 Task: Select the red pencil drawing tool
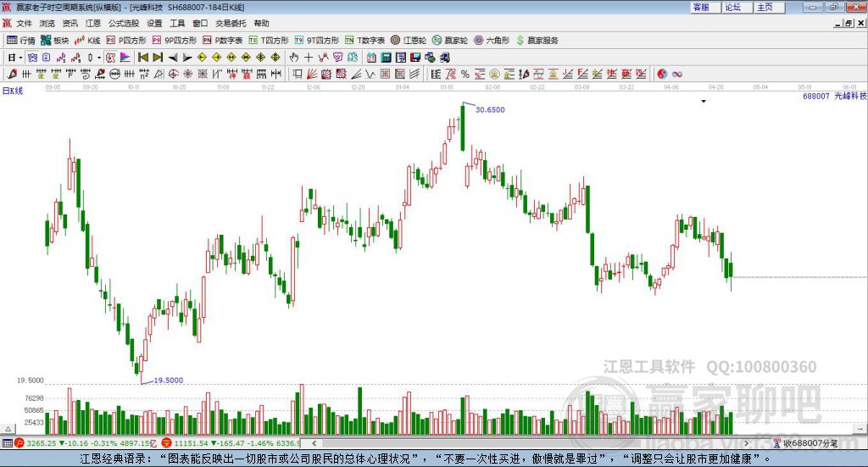tap(12, 74)
